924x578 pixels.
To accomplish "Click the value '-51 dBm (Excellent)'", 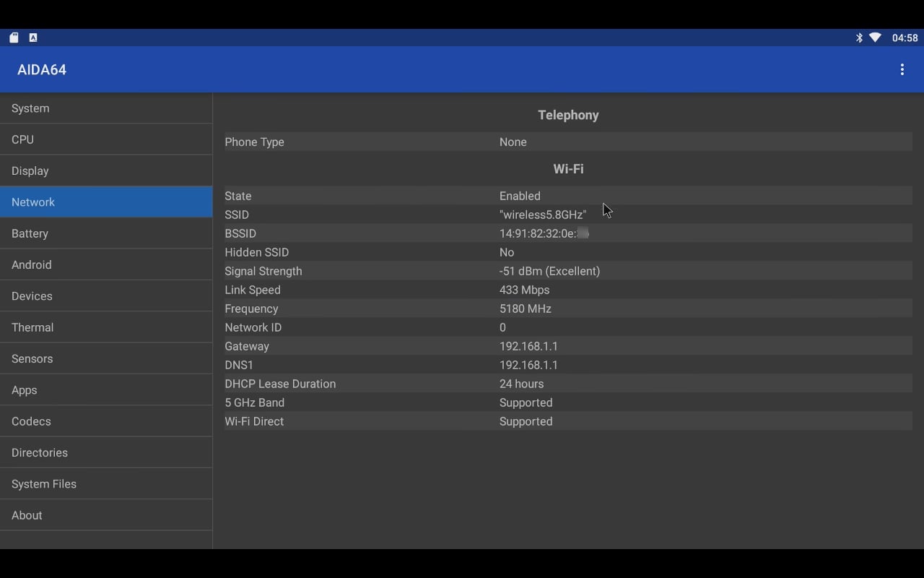I will tap(549, 271).
